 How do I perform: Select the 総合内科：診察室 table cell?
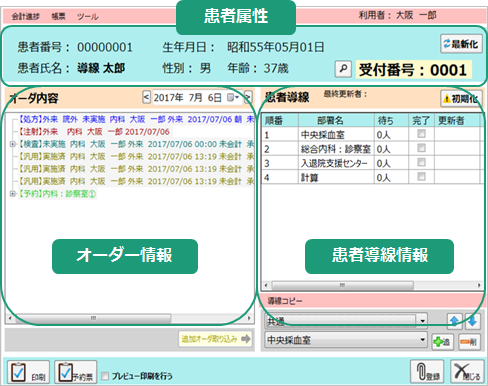click(336, 149)
